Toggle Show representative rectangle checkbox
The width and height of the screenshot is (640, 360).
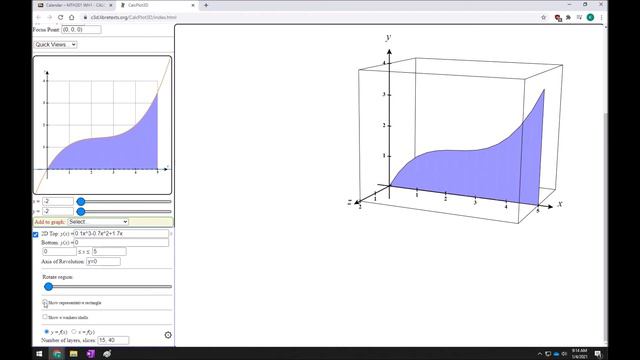[x=45, y=302]
